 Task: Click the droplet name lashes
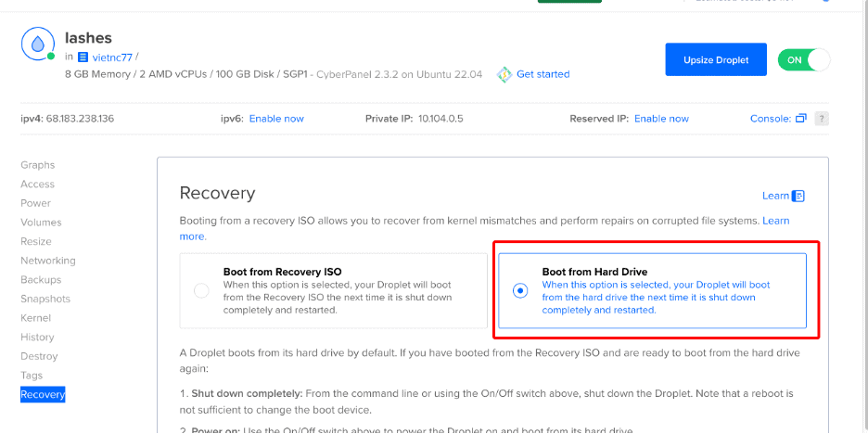pyautogui.click(x=89, y=38)
